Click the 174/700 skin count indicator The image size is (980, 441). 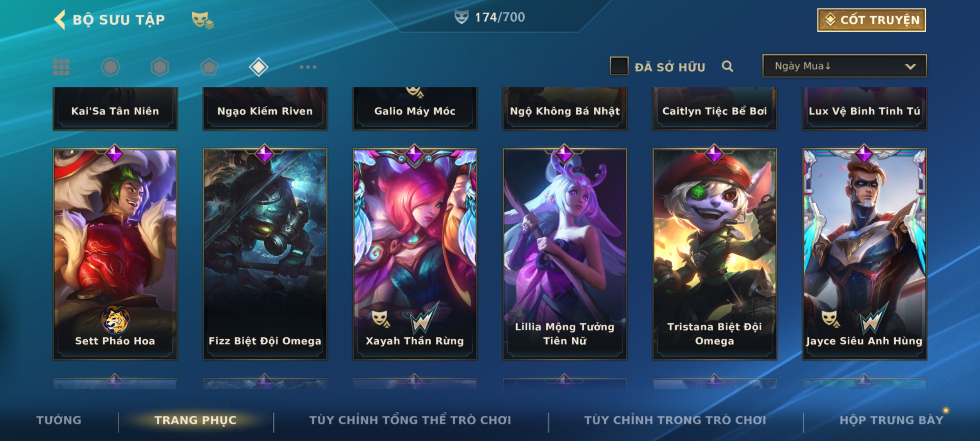pyautogui.click(x=490, y=17)
